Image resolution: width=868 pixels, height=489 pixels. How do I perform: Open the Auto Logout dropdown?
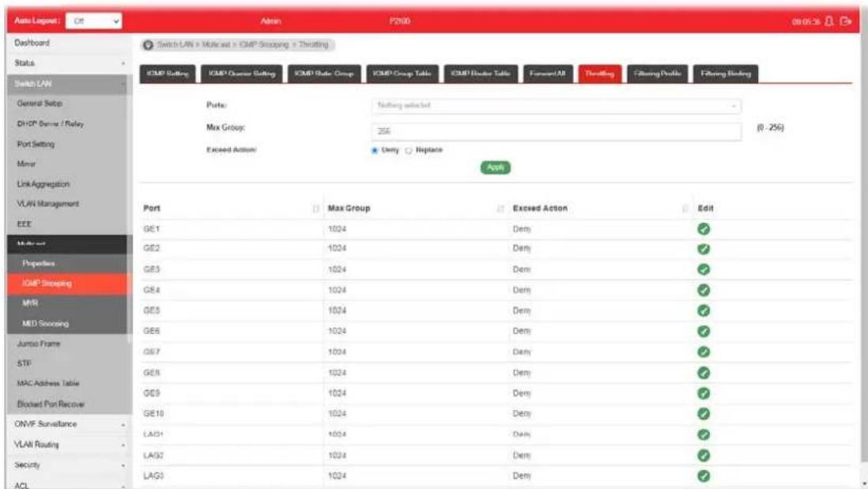tap(93, 21)
